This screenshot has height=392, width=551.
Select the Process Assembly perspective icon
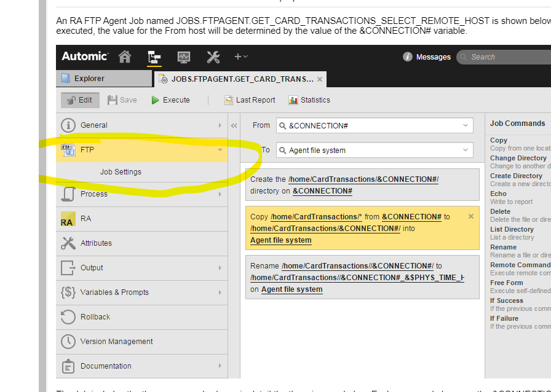point(154,57)
